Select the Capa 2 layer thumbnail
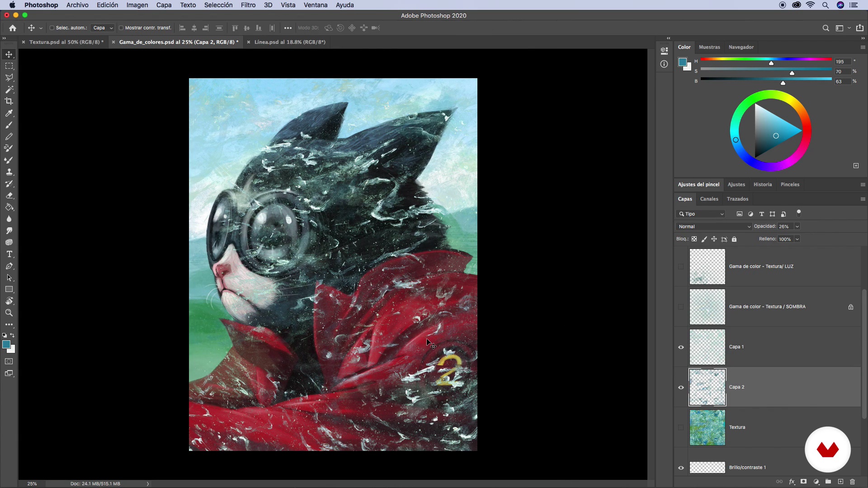Viewport: 868px width, 488px height. (x=707, y=387)
